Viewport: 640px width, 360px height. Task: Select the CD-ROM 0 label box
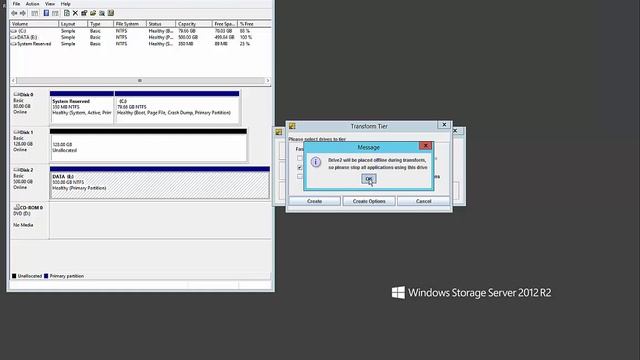pyautogui.click(x=30, y=220)
